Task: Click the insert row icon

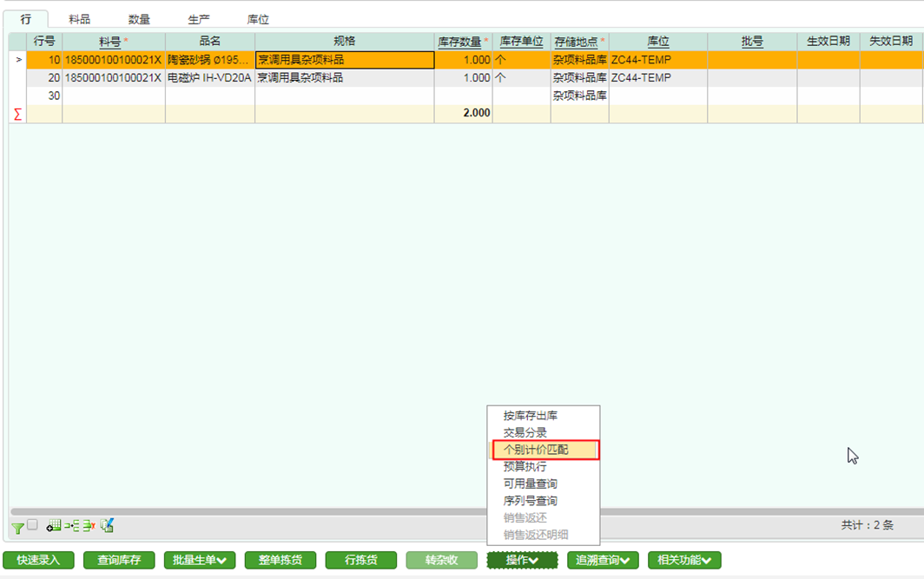Action: [71, 526]
